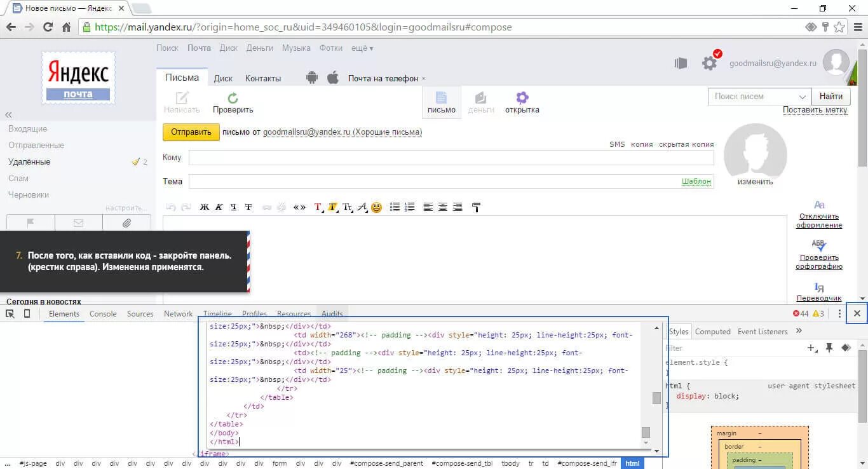Toggle DevTools device mode icon
Screen dimensions: 868x469
(x=27, y=314)
